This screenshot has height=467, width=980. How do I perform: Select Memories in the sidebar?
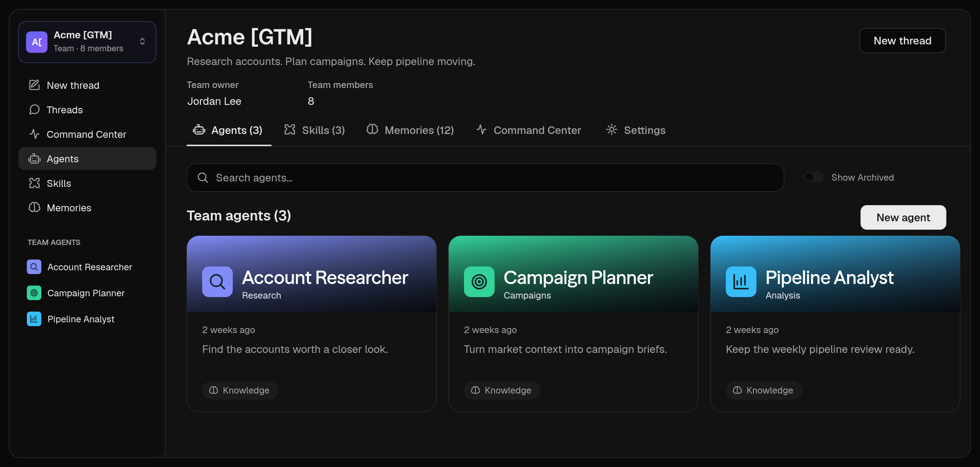pos(87,207)
